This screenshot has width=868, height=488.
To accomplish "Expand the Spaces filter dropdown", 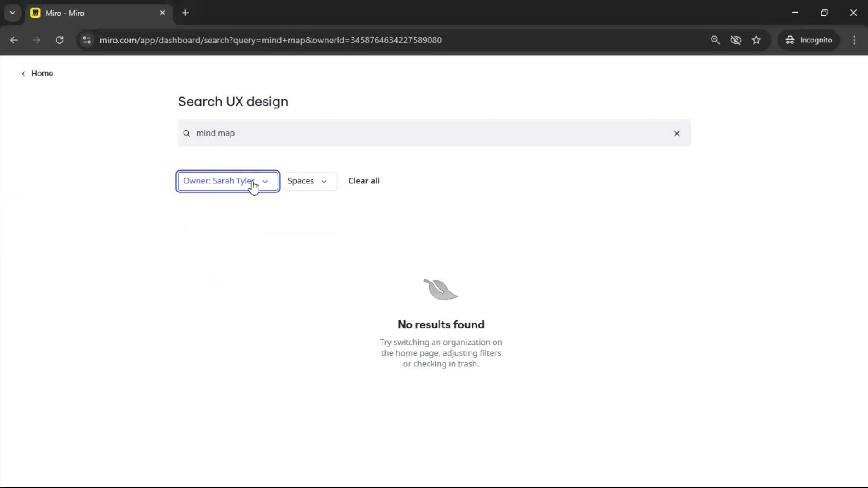I will [310, 181].
